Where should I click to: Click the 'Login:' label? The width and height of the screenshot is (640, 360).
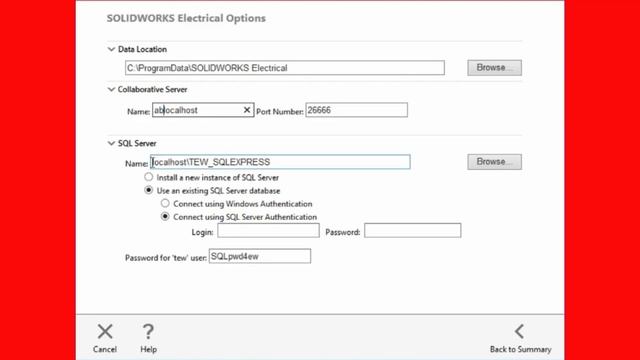202,232
